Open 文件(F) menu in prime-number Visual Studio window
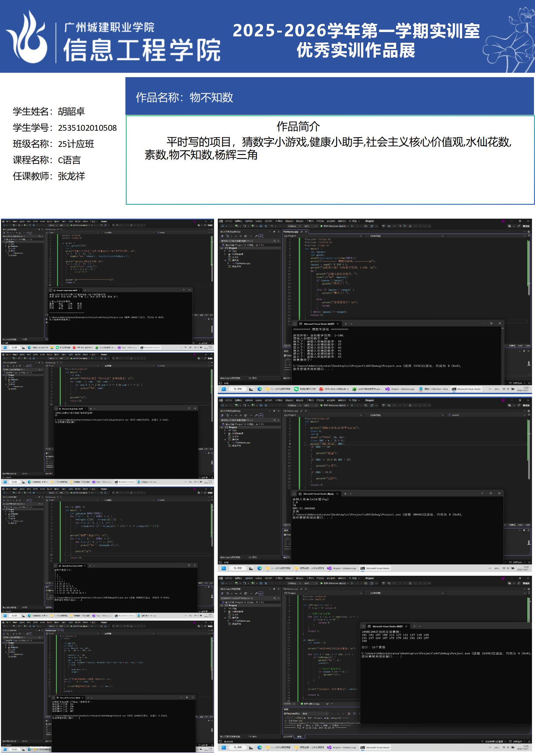Image resolution: width=535 pixels, height=756 pixels. point(228,578)
